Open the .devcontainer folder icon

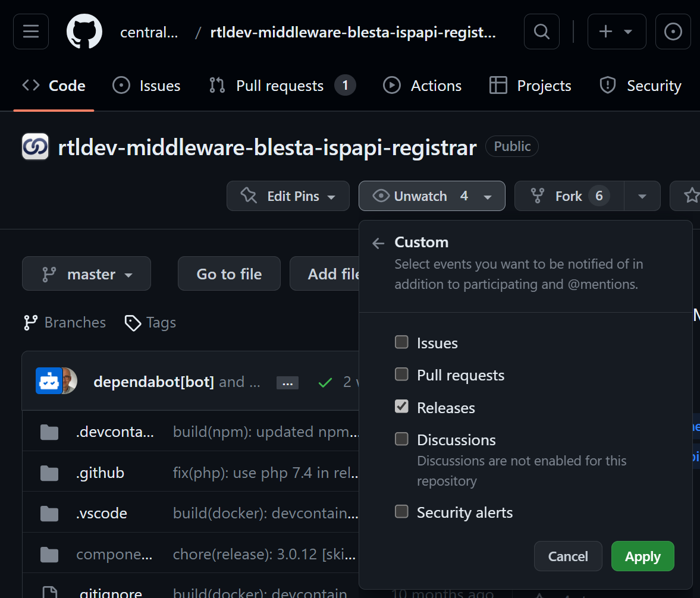click(49, 432)
